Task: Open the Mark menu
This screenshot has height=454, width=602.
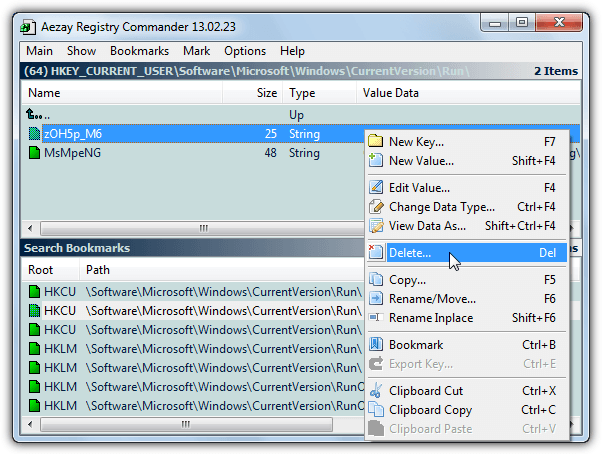Action: pyautogui.click(x=196, y=51)
